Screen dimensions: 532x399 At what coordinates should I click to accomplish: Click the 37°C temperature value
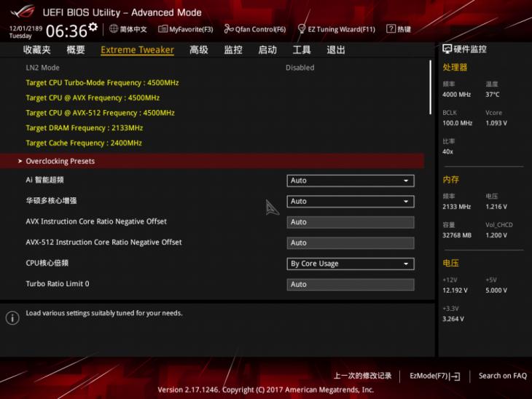tap(493, 95)
